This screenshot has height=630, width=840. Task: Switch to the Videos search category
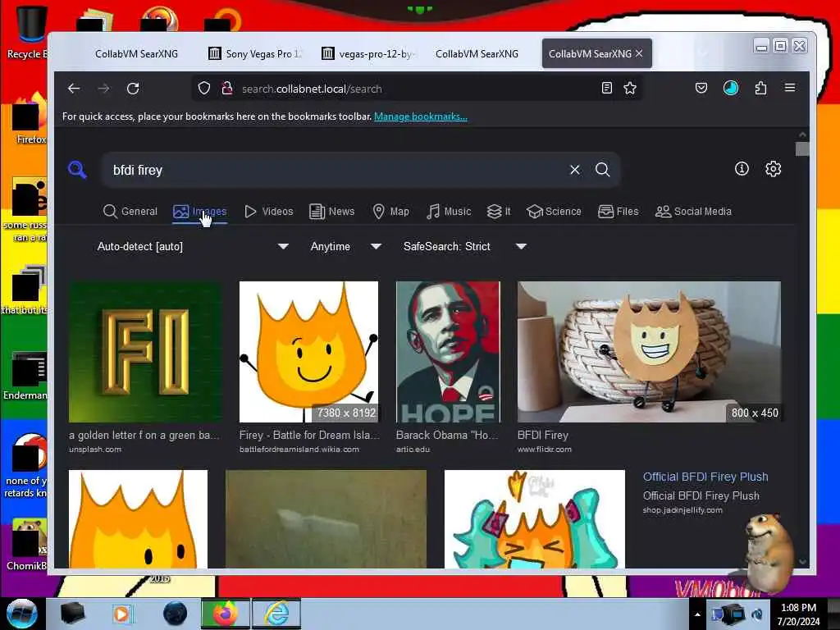pyautogui.click(x=269, y=211)
